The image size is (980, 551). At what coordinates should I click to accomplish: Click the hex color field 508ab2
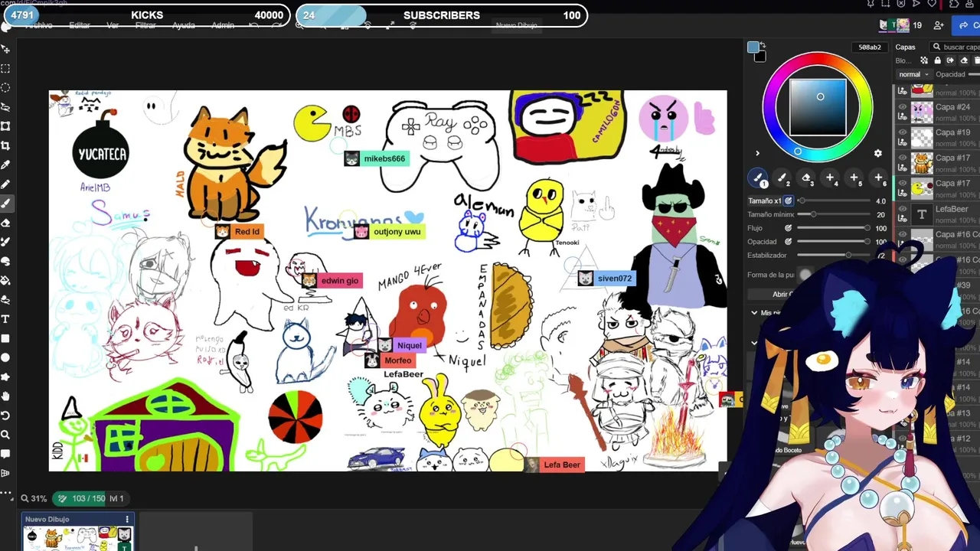[x=869, y=47]
